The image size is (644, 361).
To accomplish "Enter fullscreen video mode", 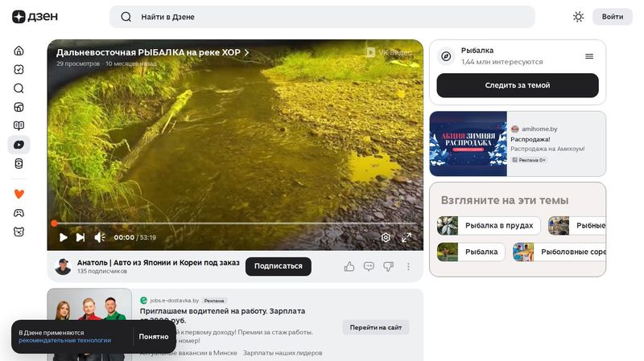I will pyautogui.click(x=407, y=237).
